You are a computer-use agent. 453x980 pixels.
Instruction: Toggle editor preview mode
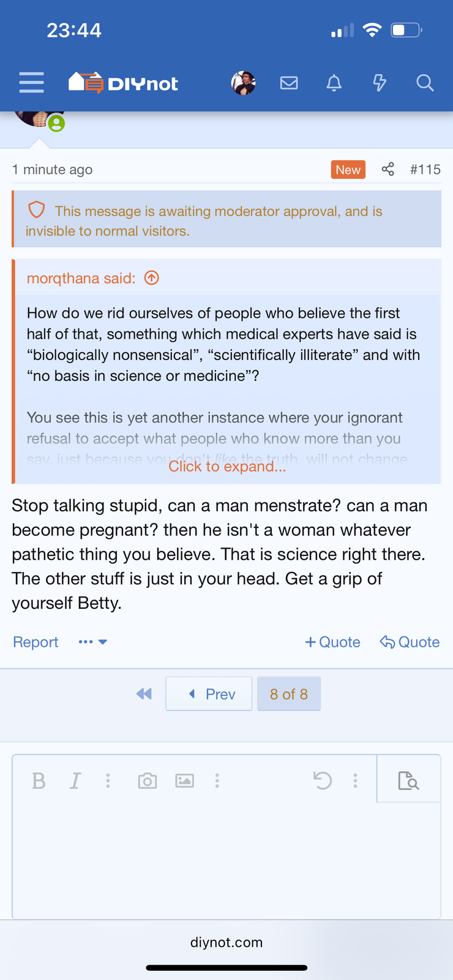[x=408, y=780]
